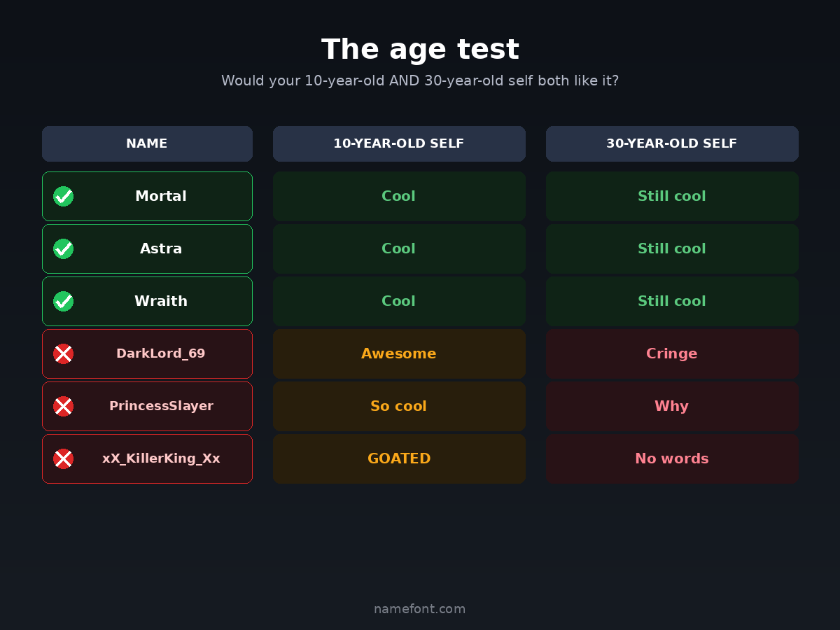
Task: Select the 30-YEAR-OLD SELF column header
Action: pyautogui.click(x=672, y=144)
